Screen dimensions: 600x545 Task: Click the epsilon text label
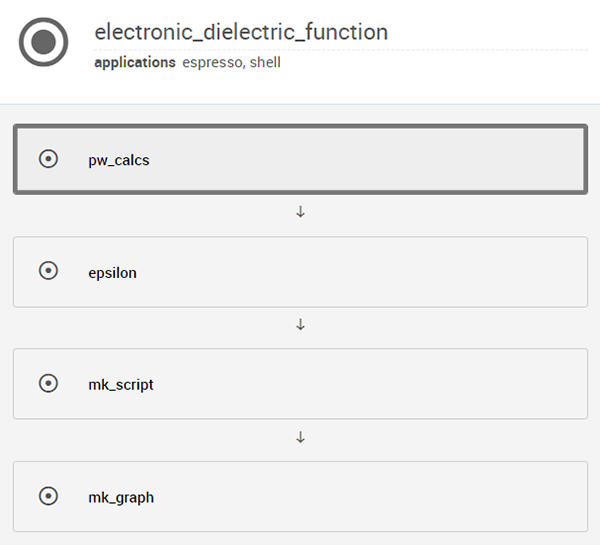[112, 273]
